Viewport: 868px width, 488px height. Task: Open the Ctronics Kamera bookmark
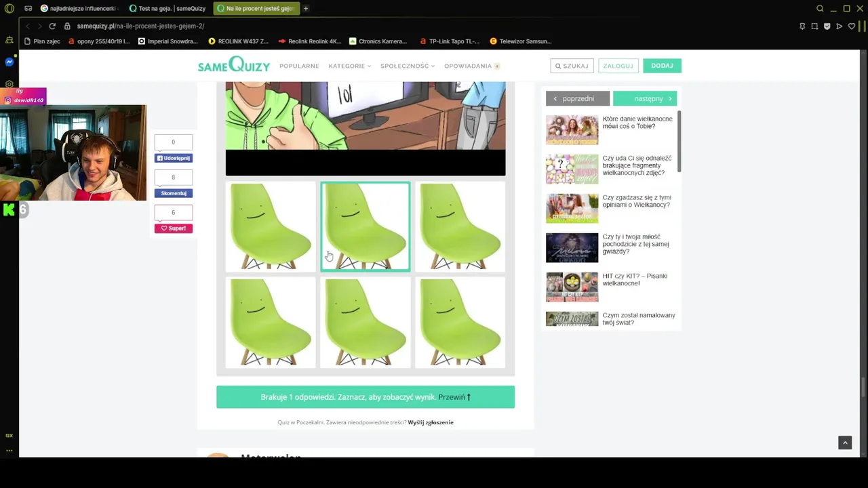coord(378,41)
